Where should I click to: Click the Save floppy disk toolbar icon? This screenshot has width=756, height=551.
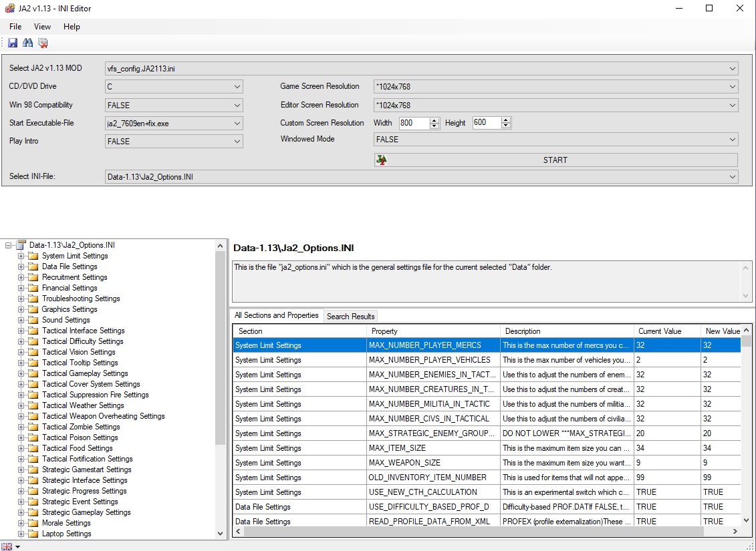point(13,43)
